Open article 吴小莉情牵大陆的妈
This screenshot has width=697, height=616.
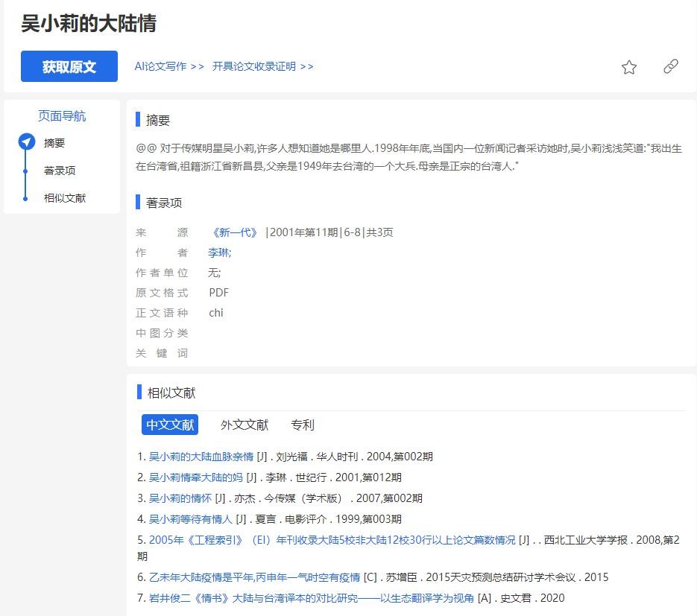pos(196,477)
